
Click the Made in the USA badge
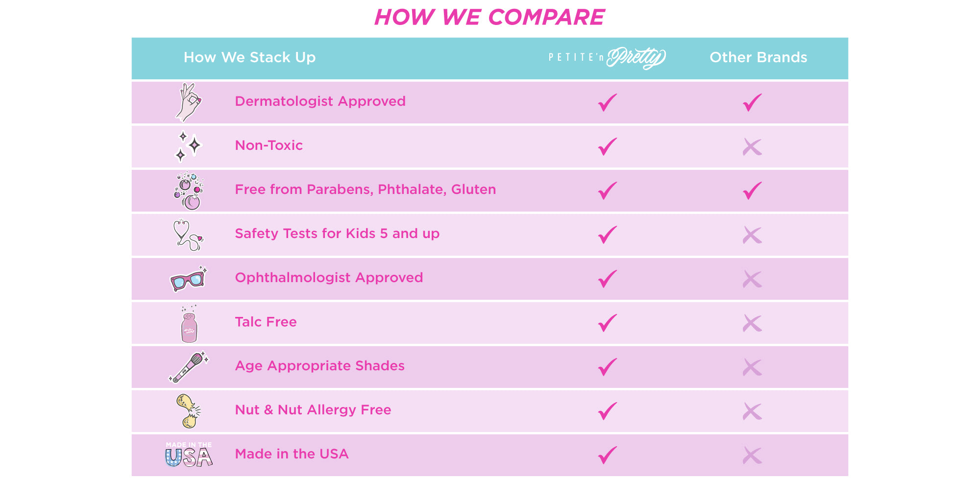[189, 454]
